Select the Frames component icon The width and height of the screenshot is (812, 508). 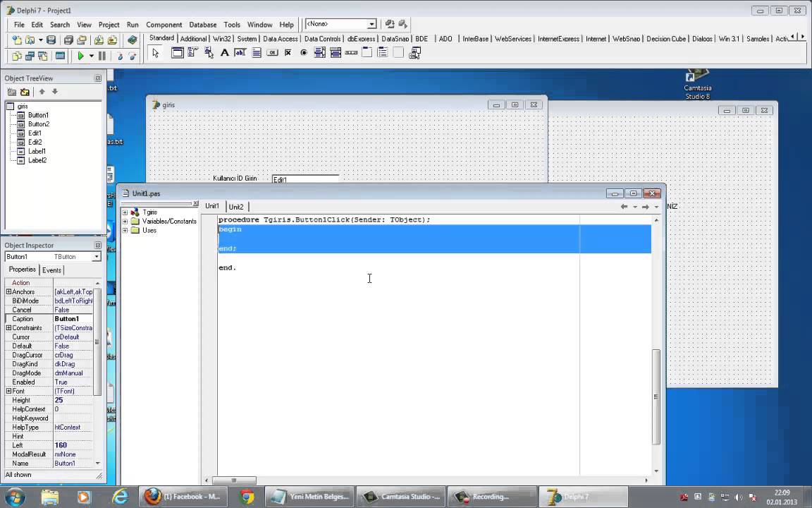[x=177, y=52]
